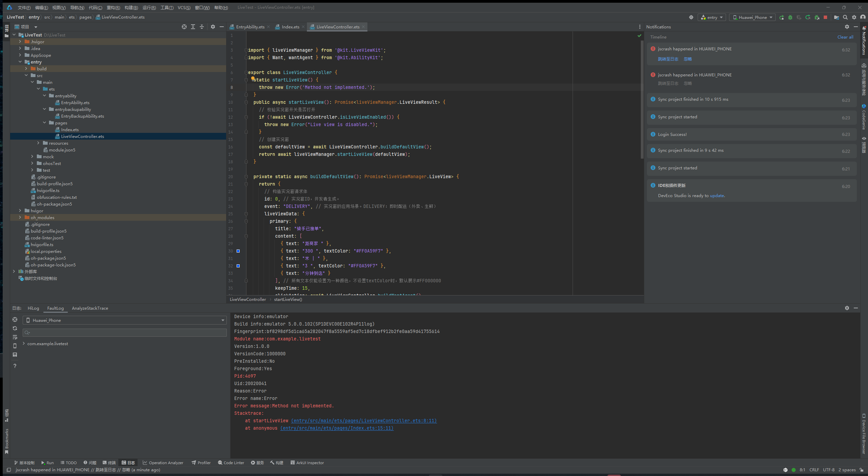Switch to the HiLog tab

[x=33, y=308]
